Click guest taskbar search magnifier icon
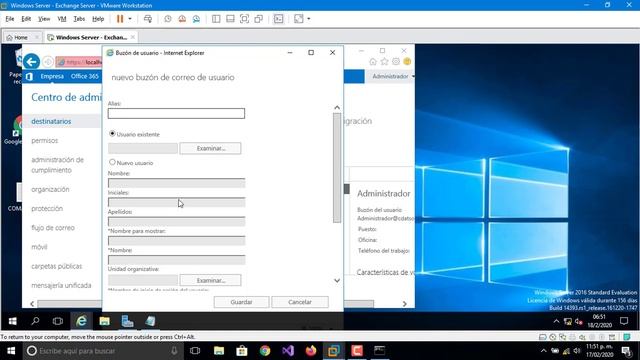This screenshot has width=640, height=360. (x=36, y=321)
